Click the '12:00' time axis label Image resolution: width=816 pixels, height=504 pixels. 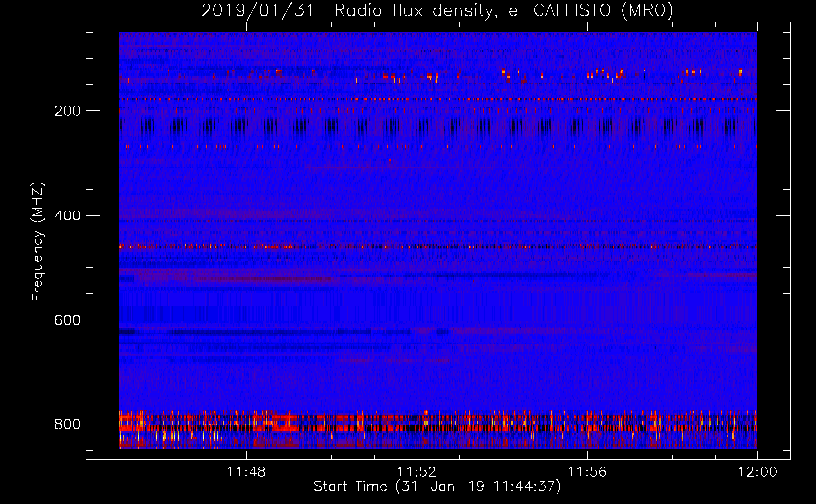point(757,472)
